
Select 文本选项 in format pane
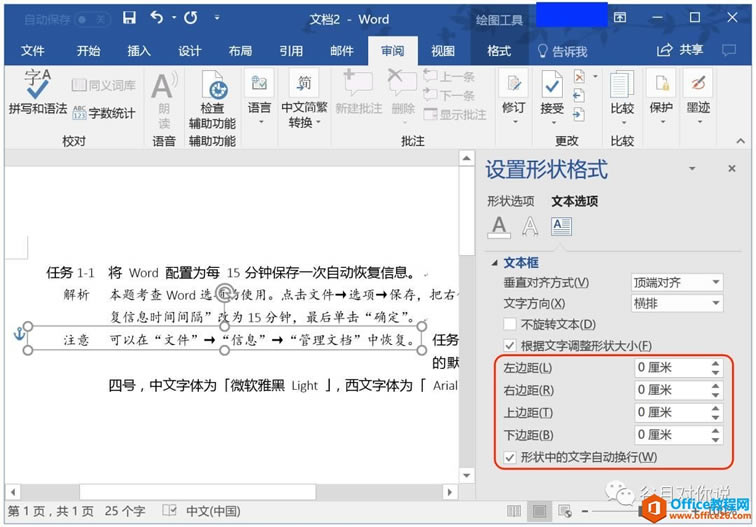click(x=575, y=201)
